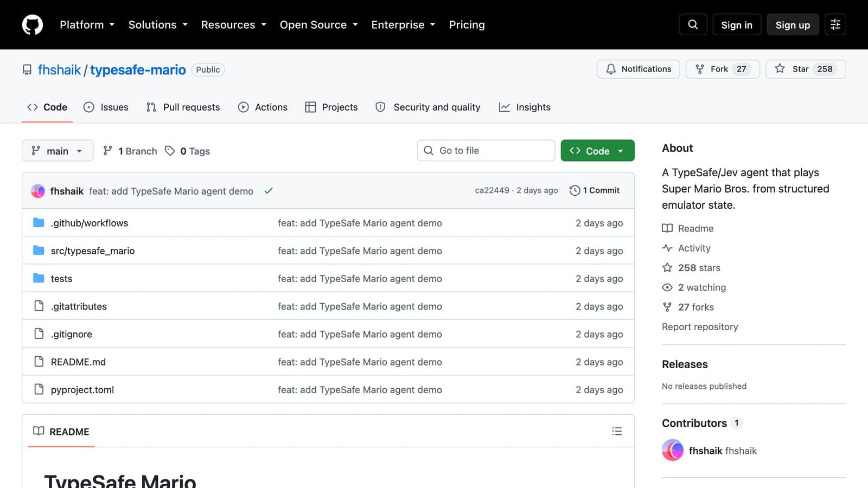View the 2 watching link
The width and height of the screenshot is (868, 488).
coord(694,287)
